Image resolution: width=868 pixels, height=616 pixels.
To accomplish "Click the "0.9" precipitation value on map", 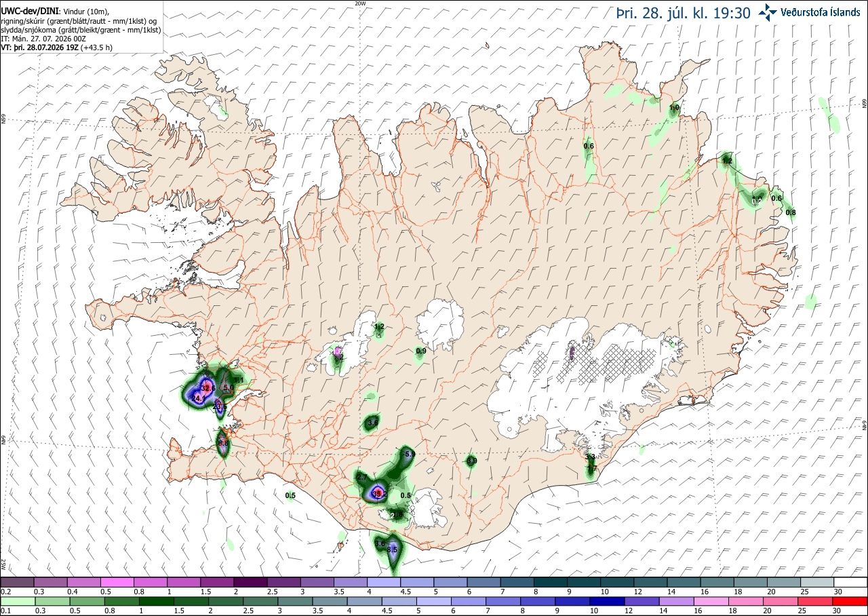I will 421,351.
